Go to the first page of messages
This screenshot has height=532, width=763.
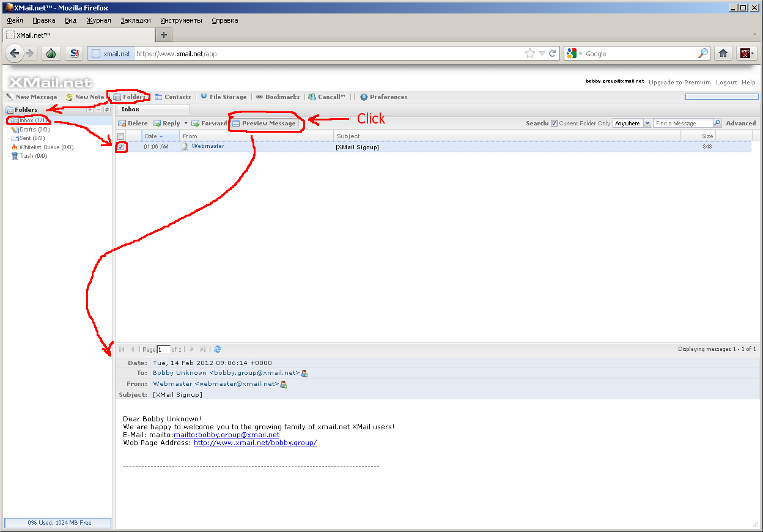tap(122, 349)
